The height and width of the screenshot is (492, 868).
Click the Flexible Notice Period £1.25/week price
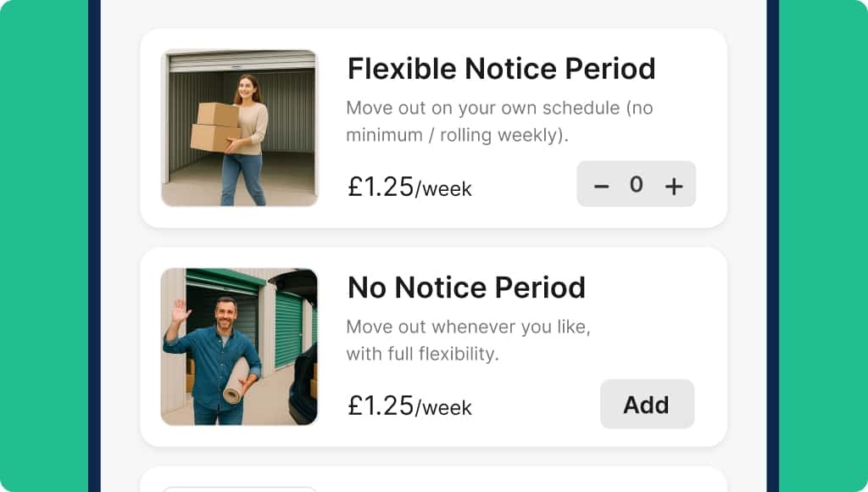coord(409,187)
